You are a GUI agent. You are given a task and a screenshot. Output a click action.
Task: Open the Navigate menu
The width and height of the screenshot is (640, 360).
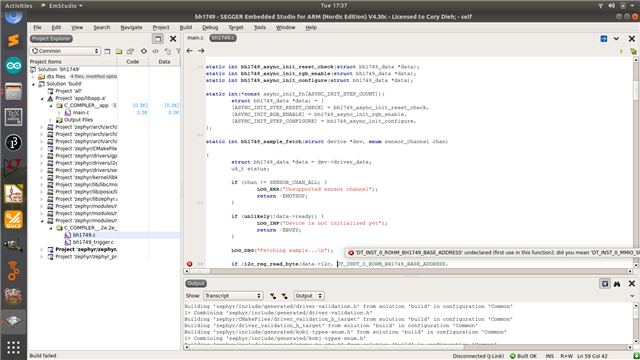tap(131, 27)
